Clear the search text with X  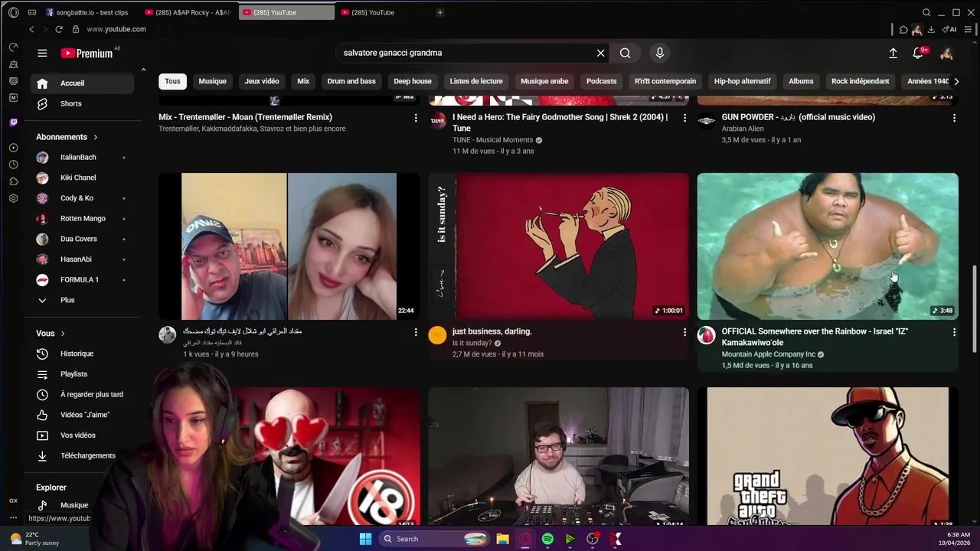point(600,53)
